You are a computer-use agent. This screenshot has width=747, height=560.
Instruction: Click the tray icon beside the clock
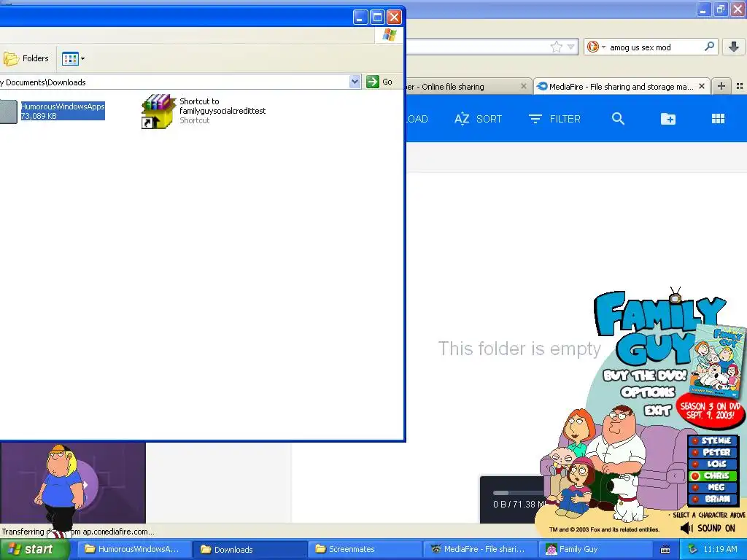click(692, 549)
